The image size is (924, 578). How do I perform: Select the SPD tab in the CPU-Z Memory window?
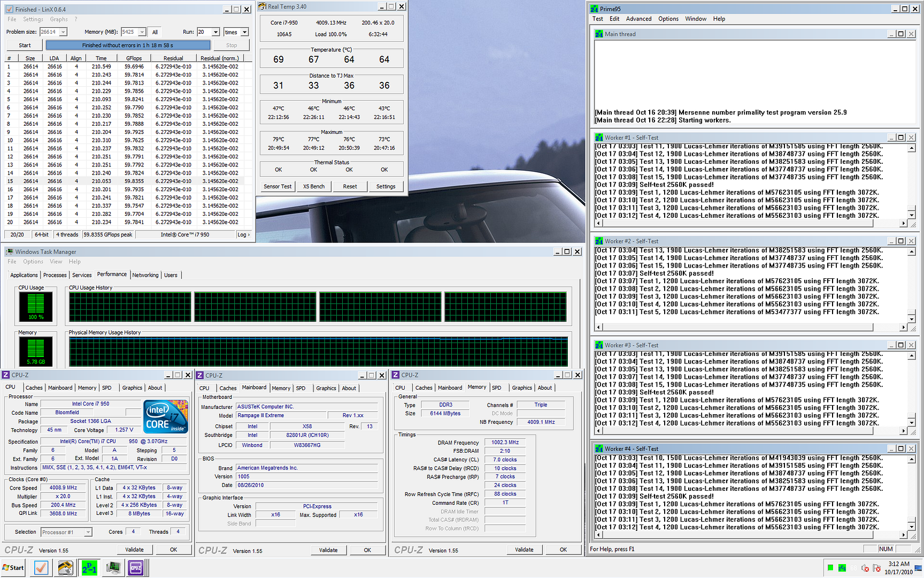tap(496, 388)
